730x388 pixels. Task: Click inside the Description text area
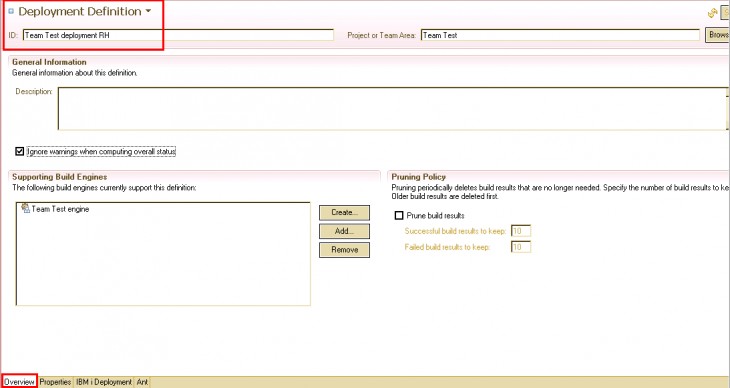[x=391, y=109]
